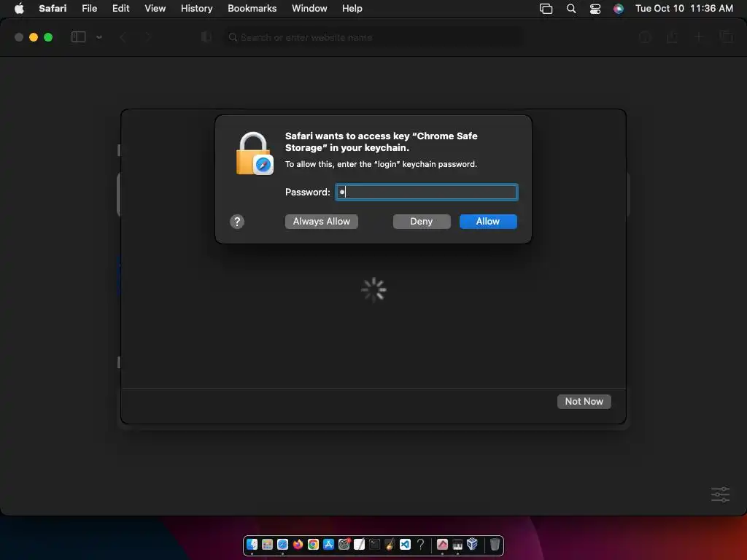Click the Safari back arrow
The width and height of the screenshot is (747, 560).
point(123,37)
